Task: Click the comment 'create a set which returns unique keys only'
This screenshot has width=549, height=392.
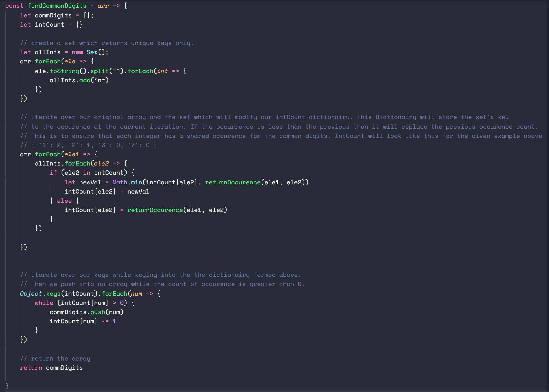Action: [107, 43]
